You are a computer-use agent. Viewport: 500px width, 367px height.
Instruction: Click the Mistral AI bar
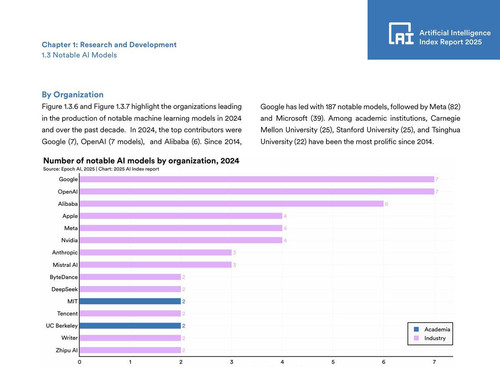pyautogui.click(x=155, y=265)
